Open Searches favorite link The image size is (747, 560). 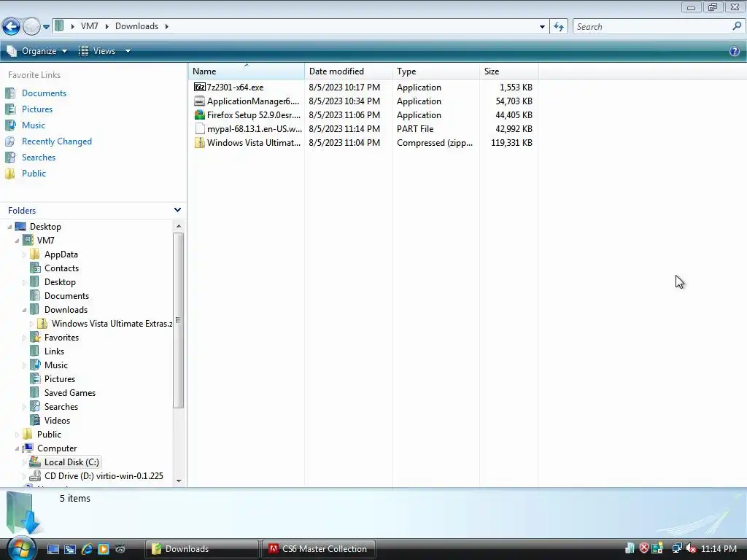click(x=38, y=157)
